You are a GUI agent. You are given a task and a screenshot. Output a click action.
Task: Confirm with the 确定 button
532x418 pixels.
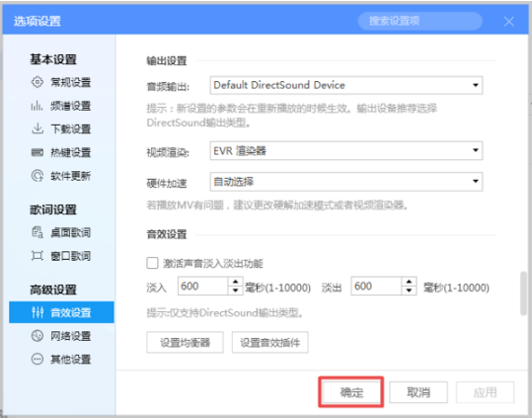tap(351, 392)
